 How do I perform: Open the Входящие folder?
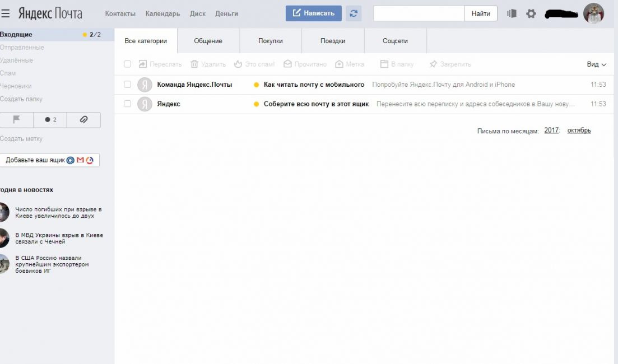[x=57, y=35]
